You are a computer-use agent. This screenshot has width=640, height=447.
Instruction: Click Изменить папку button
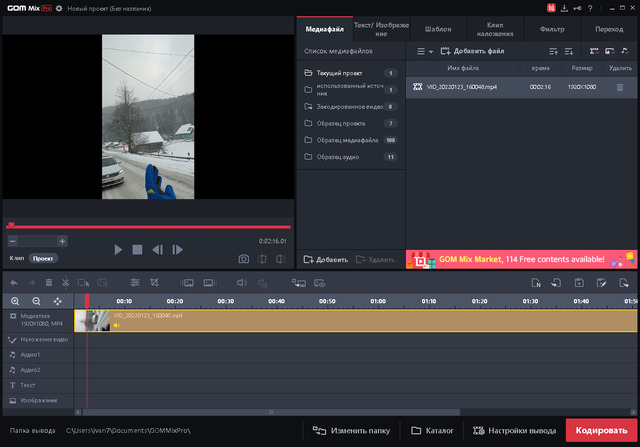[351, 431]
